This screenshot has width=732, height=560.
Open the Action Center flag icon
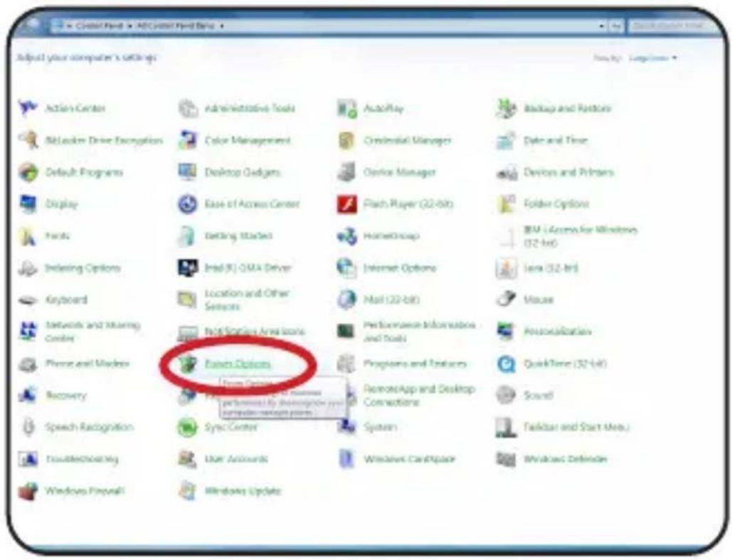coord(28,108)
